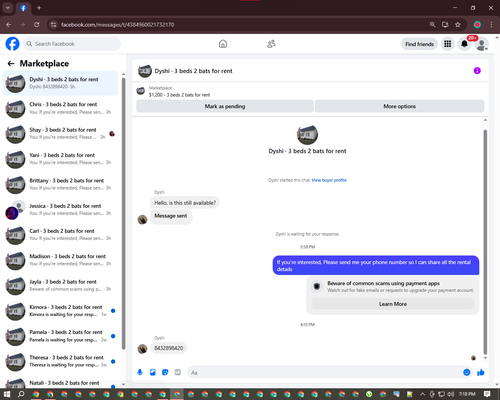Image resolution: width=500 pixels, height=400 pixels.
Task: Click the install app icon in address bar
Action: (445, 25)
